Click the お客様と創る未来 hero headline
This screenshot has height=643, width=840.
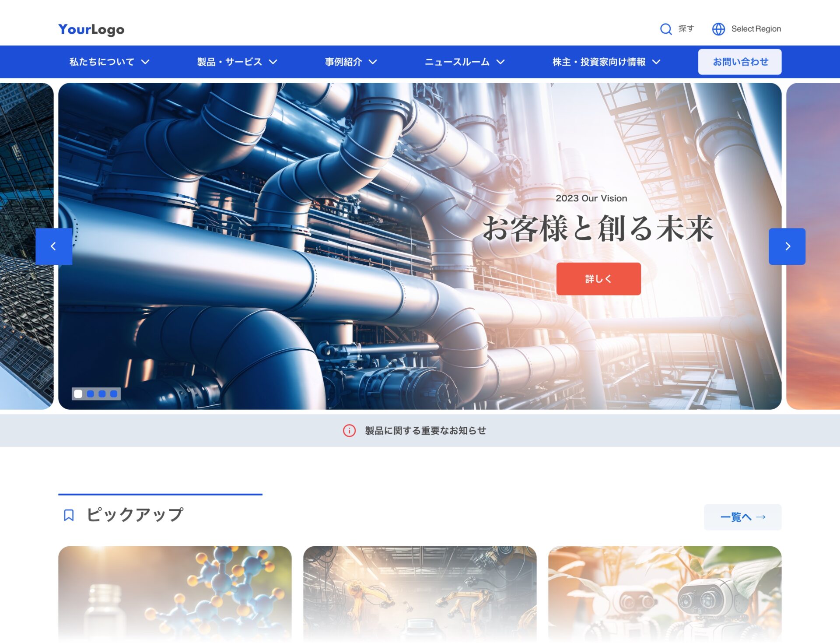coord(598,228)
